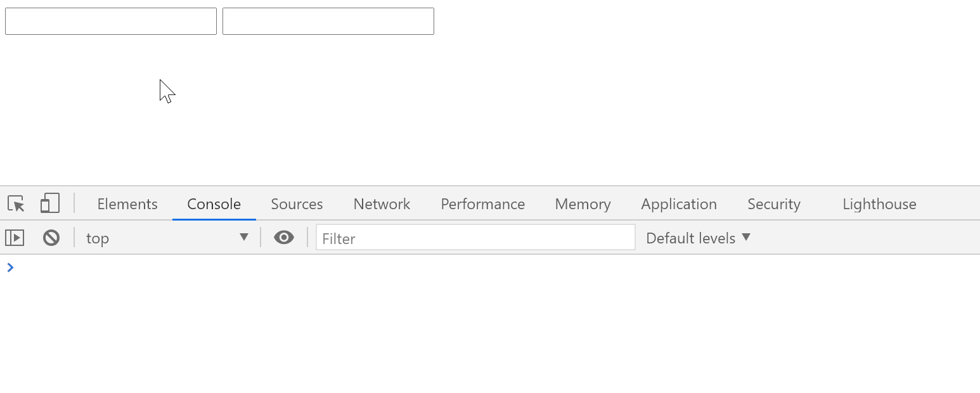
Task: Select the Console tab
Action: 214,204
